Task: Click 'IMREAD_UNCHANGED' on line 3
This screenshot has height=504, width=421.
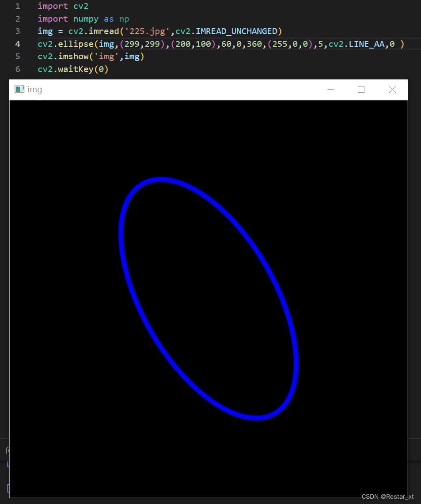Action: (237, 31)
